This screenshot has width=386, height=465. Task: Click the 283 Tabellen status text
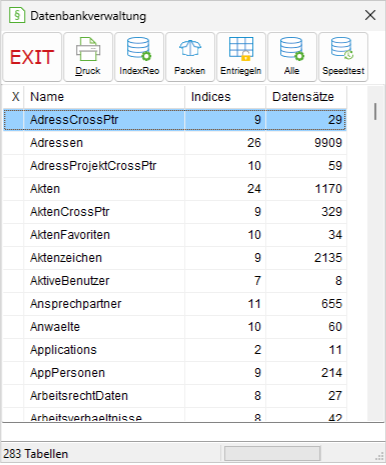point(36,454)
